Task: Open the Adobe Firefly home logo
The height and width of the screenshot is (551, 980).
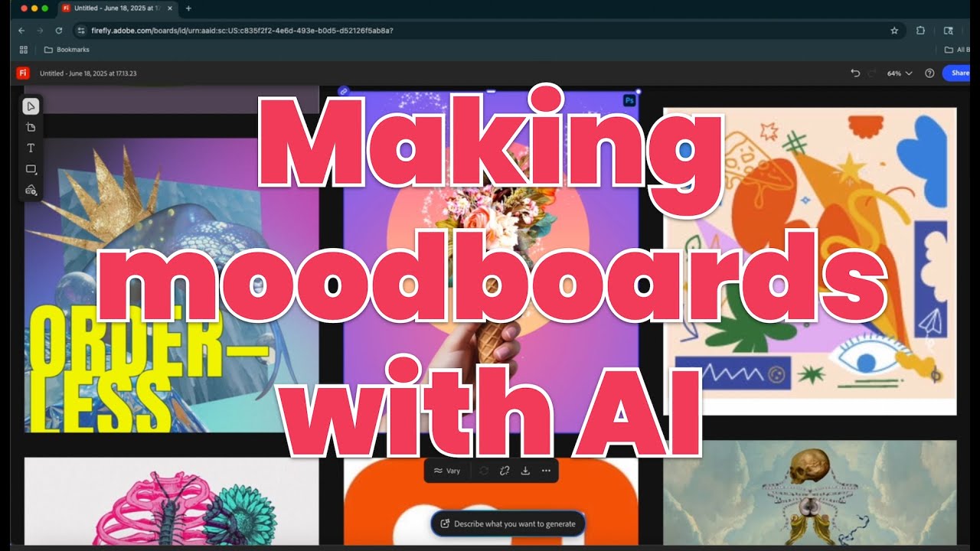Action: click(x=23, y=73)
